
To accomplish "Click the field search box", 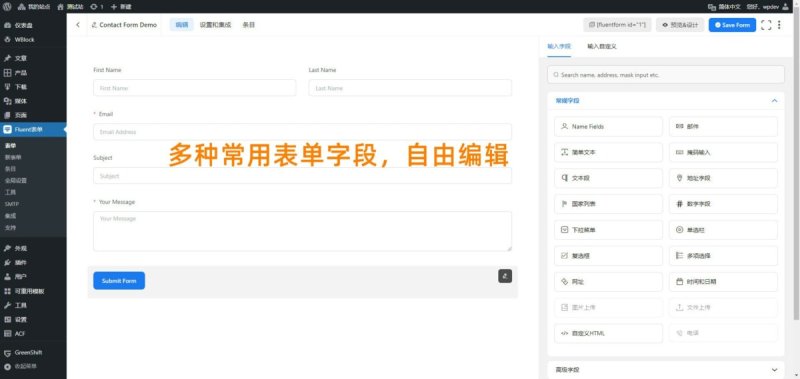I will point(666,74).
